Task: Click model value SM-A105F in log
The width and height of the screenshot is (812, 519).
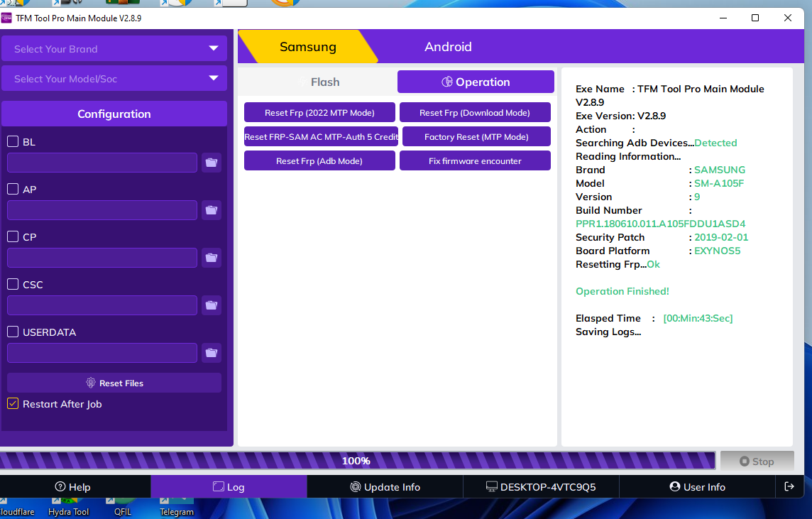Action: coord(719,183)
